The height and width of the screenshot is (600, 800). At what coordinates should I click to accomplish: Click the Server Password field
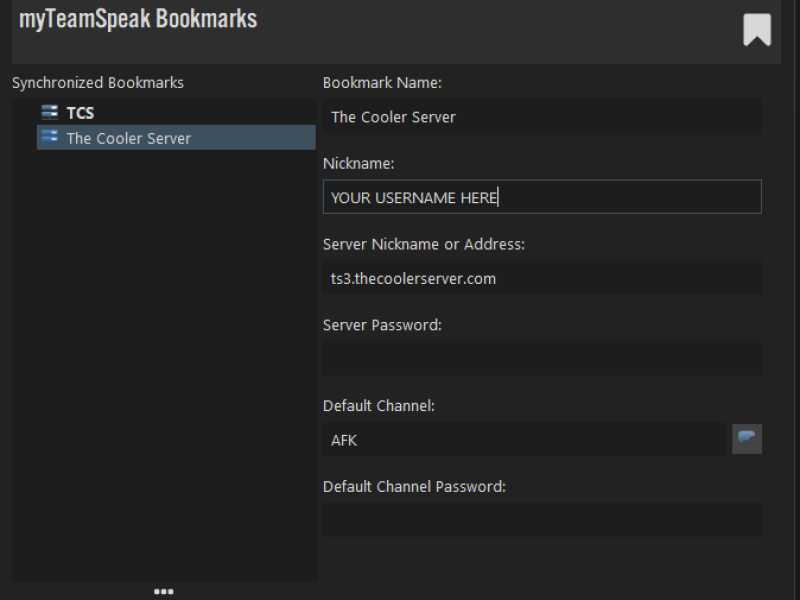pos(542,358)
